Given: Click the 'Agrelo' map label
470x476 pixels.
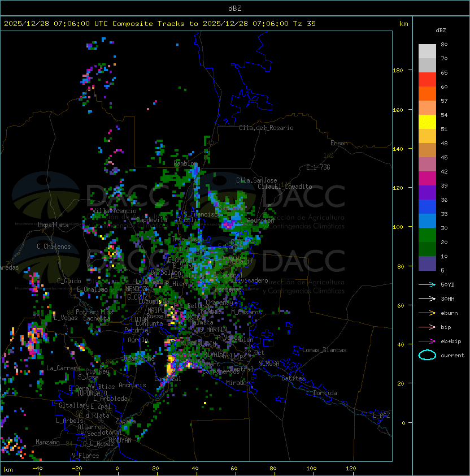Looking at the screenshot, I should point(138,340).
